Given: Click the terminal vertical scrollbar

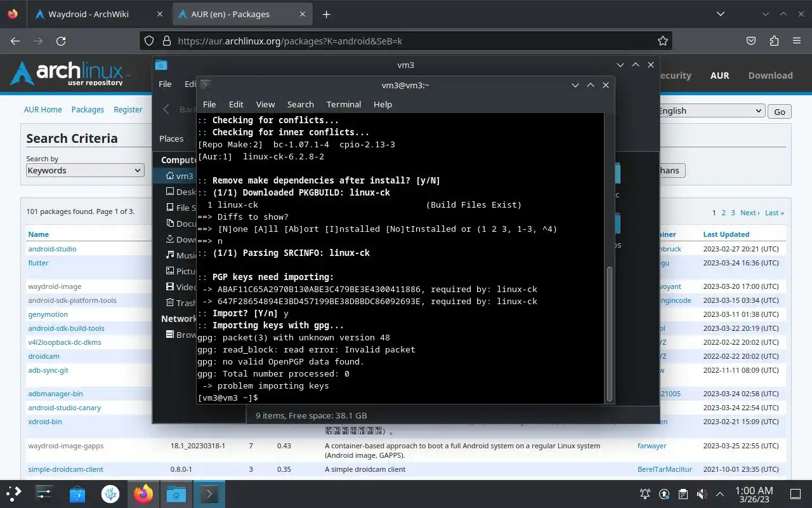Looking at the screenshot, I should 610,333.
